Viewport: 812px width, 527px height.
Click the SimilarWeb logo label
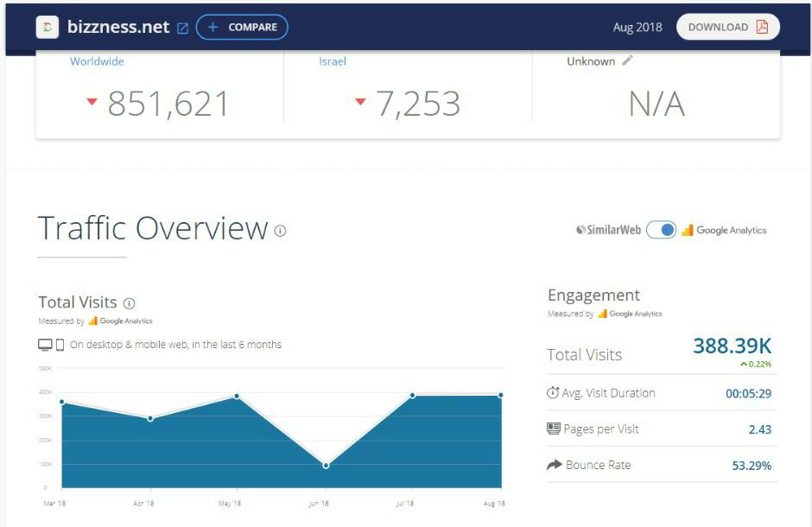tap(608, 230)
